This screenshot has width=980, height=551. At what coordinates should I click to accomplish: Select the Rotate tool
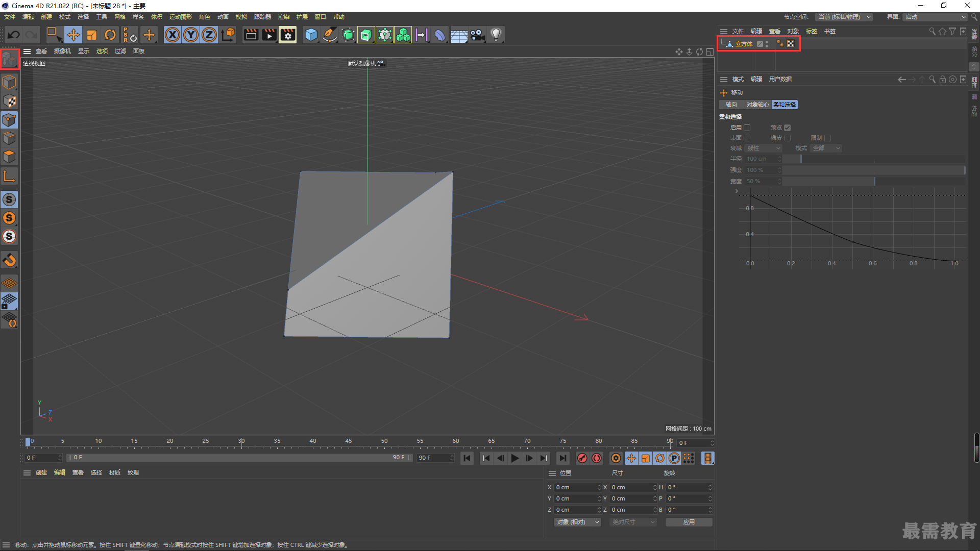point(110,35)
